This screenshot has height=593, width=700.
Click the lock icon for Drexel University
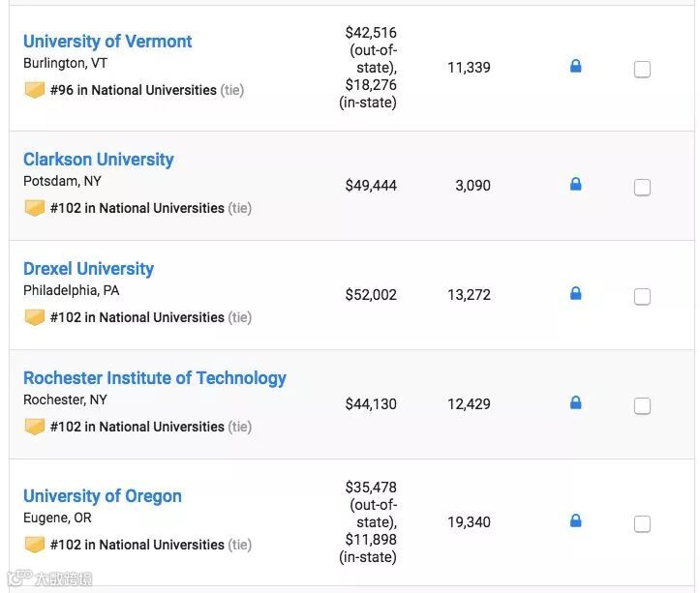coord(575,293)
